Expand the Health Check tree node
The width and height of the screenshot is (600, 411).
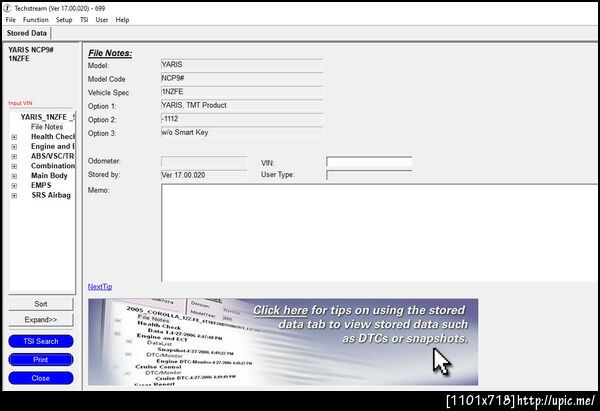[14, 137]
